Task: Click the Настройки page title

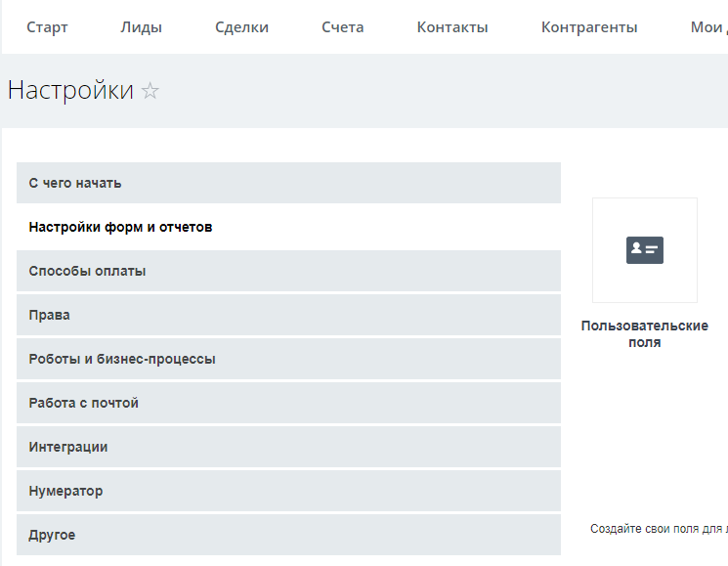Action: (x=70, y=90)
